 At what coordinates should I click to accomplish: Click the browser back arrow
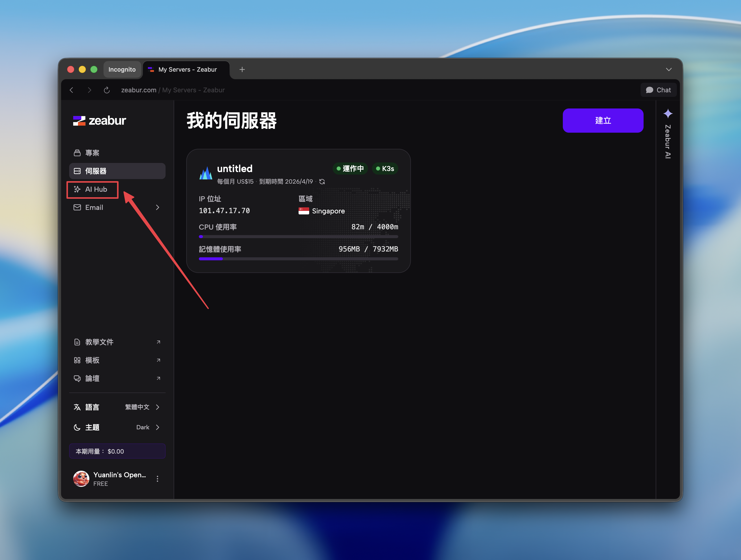point(72,90)
